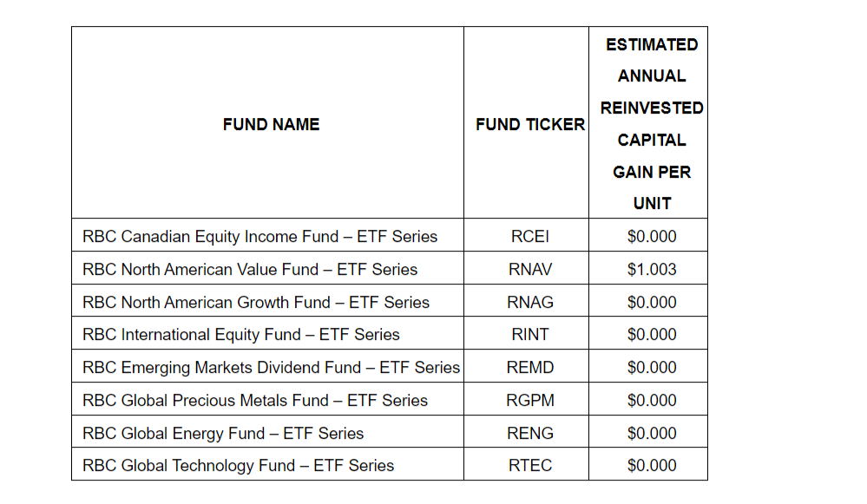Screen dimensions: 867x504
Task: Select the RINT ticker symbol
Action: 529,334
